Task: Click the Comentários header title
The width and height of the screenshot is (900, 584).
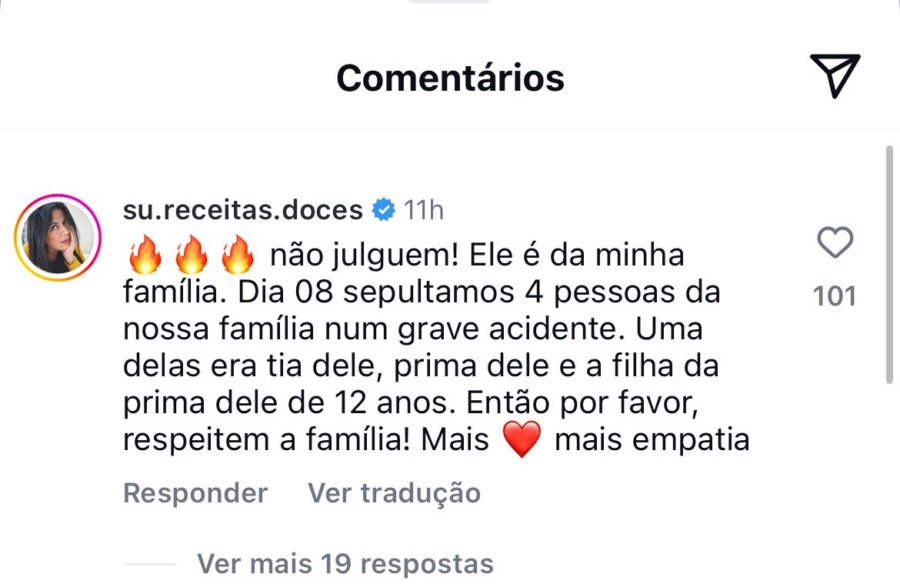Action: pyautogui.click(x=450, y=77)
